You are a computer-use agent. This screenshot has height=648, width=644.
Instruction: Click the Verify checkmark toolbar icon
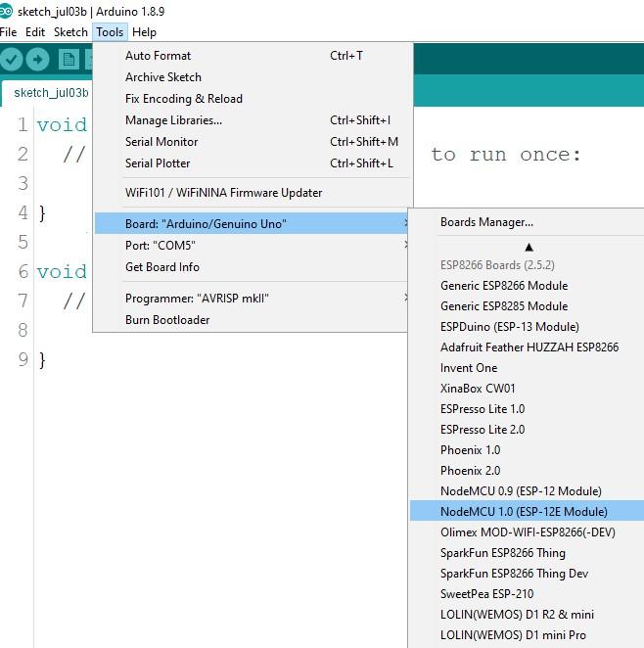[x=11, y=60]
